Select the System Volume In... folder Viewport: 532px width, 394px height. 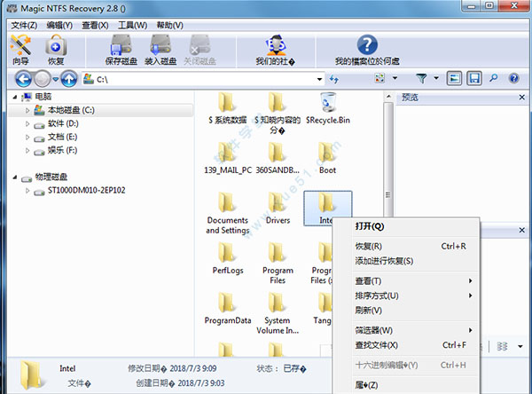coord(278,313)
